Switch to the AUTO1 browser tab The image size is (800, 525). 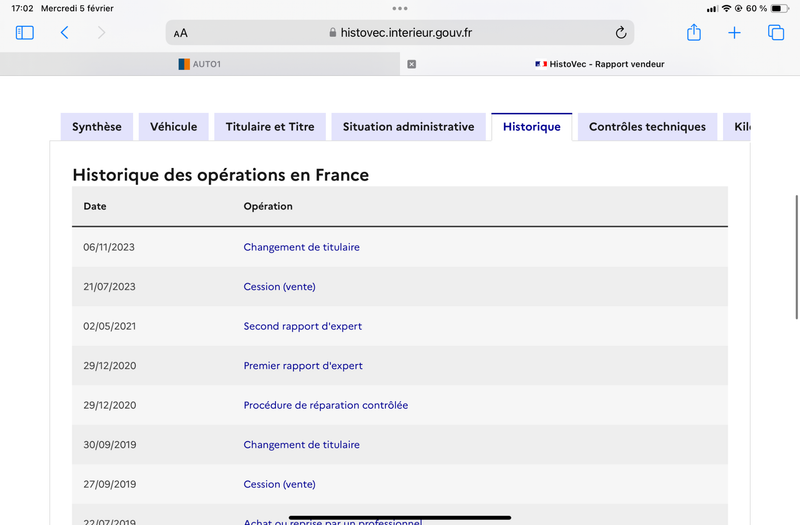199,64
